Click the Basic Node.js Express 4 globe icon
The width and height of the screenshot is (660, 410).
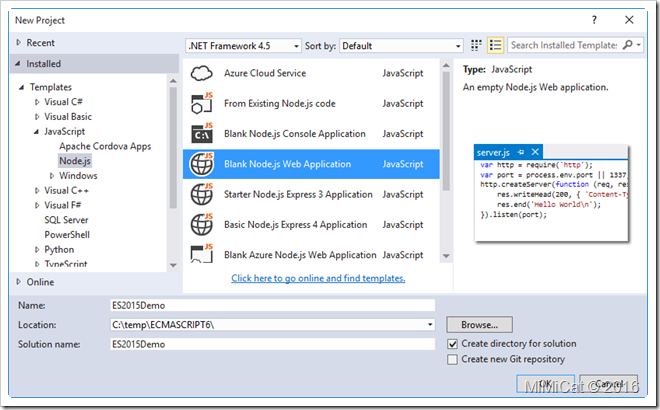(x=201, y=224)
